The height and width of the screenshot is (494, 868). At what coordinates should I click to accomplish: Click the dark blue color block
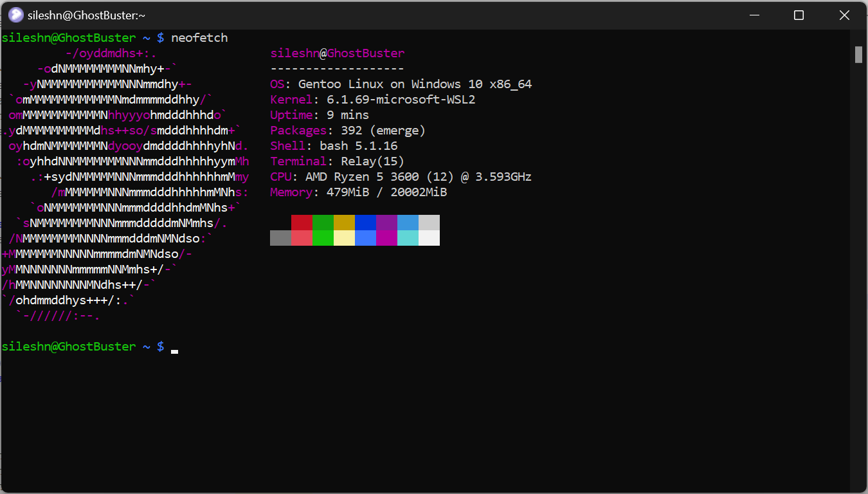click(365, 223)
